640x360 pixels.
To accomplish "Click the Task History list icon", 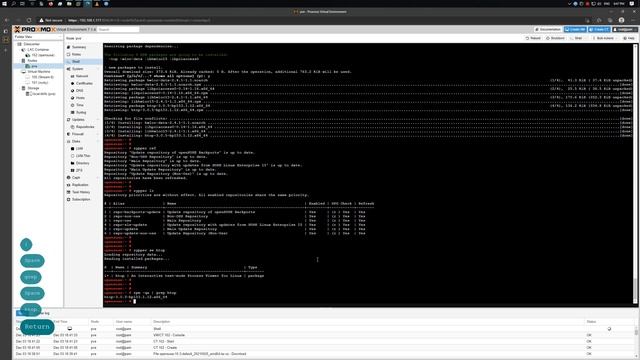I will (69, 192).
